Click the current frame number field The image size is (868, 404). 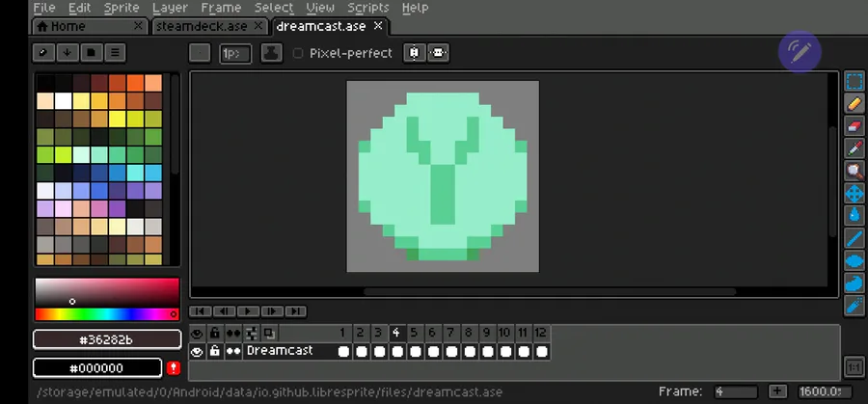(x=736, y=391)
